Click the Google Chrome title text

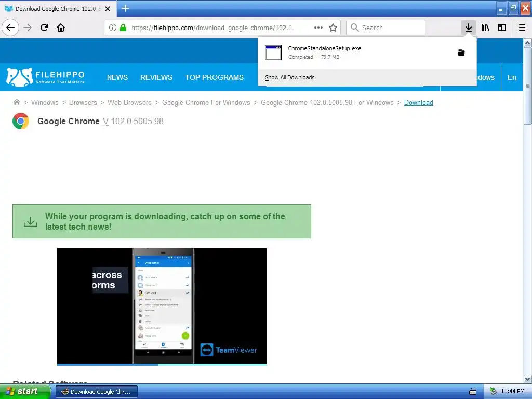tap(68, 121)
